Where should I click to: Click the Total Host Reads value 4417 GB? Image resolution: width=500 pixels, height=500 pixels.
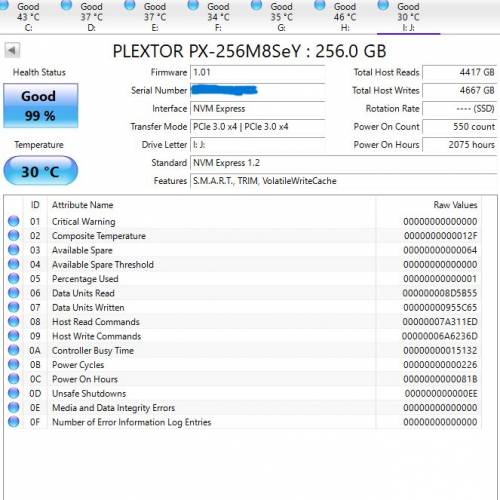[x=459, y=72]
